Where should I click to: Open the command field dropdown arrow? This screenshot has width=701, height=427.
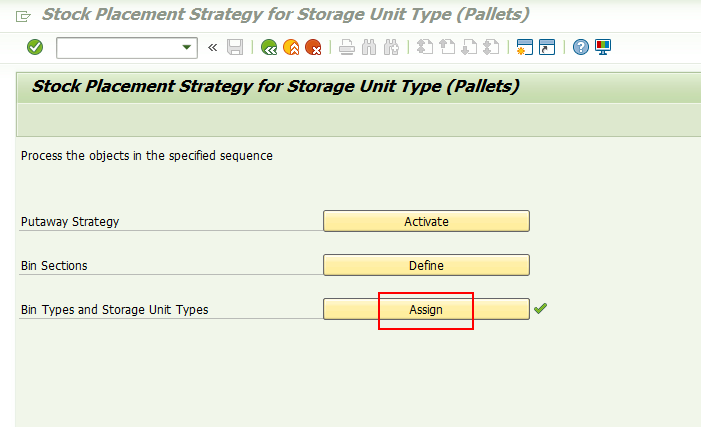coord(187,47)
